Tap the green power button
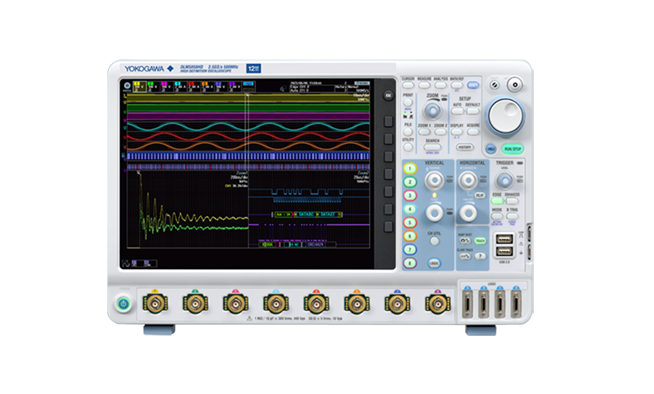Image resolution: width=654 pixels, height=394 pixels. [x=123, y=304]
